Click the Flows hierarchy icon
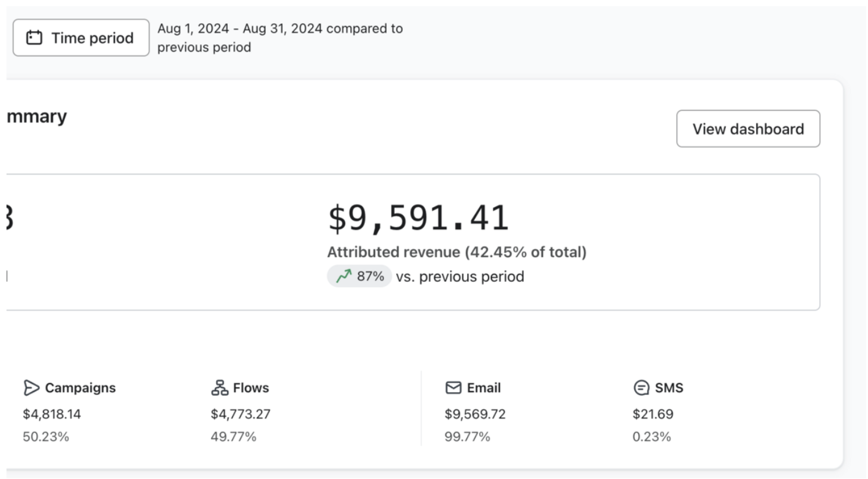Image resolution: width=868 pixels, height=479 pixels. (220, 387)
